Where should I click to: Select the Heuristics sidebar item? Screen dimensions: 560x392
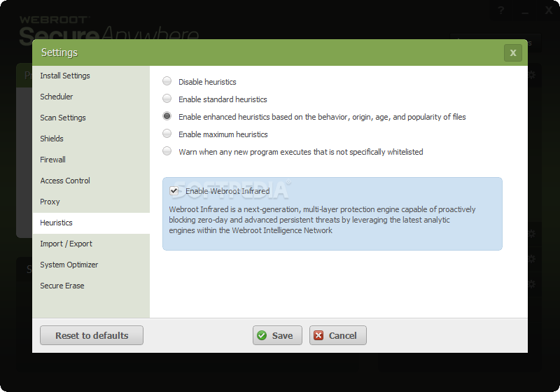click(x=91, y=223)
